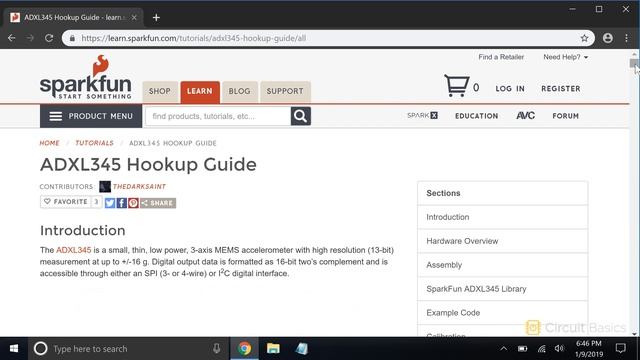Open network connection tray icon
Screen dimensions: 640x360
point(542,349)
